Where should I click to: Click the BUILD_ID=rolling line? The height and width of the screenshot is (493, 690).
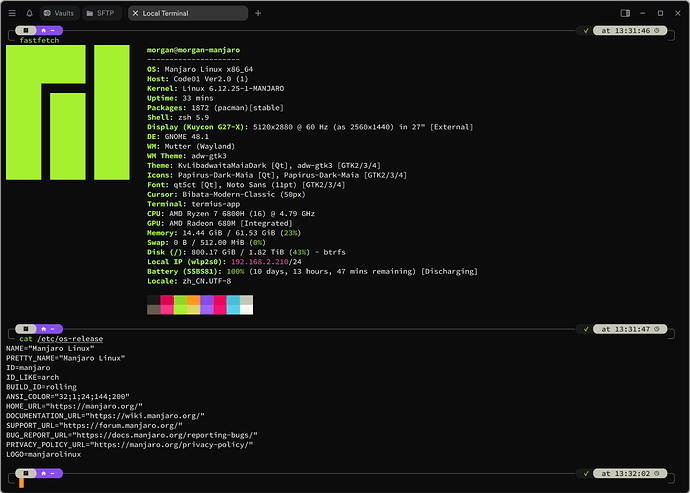[41, 387]
